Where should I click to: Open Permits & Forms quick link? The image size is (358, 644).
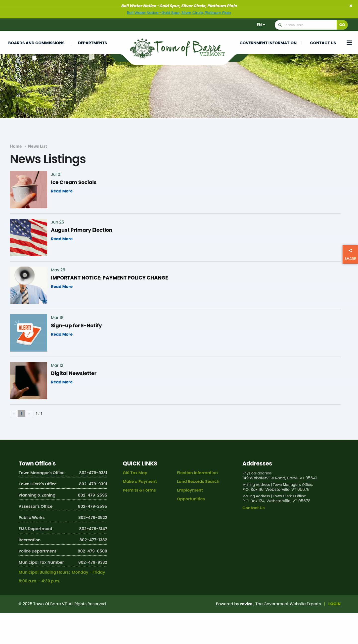point(139,490)
